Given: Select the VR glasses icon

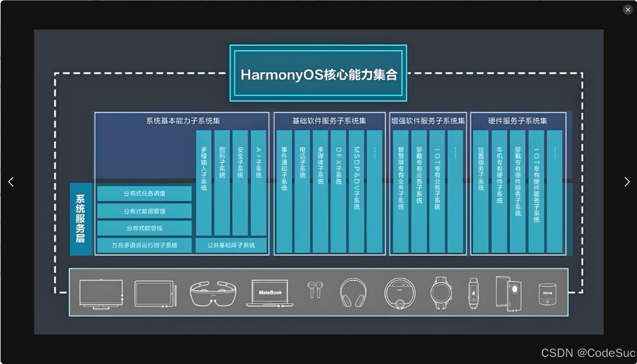Looking at the screenshot, I should click(x=213, y=293).
